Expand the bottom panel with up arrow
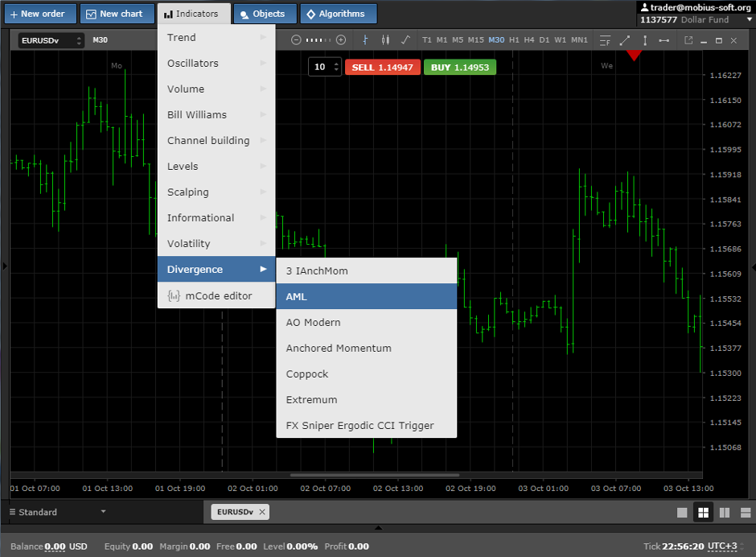 click(x=379, y=527)
